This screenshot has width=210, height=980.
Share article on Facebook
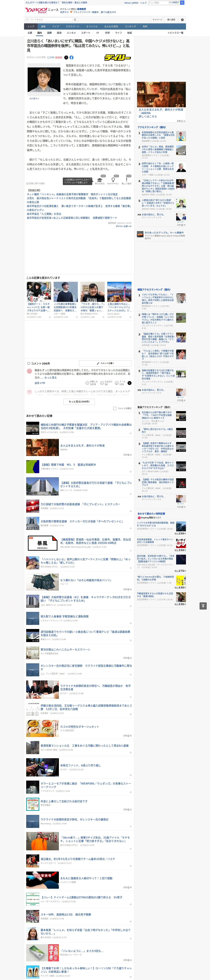click(x=71, y=57)
